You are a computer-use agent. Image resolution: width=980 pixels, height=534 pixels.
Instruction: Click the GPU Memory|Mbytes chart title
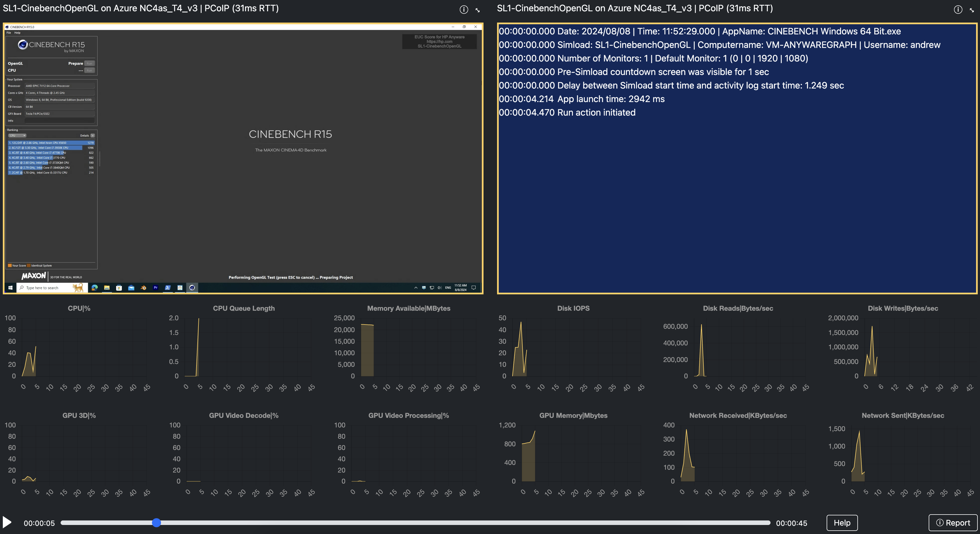(573, 416)
